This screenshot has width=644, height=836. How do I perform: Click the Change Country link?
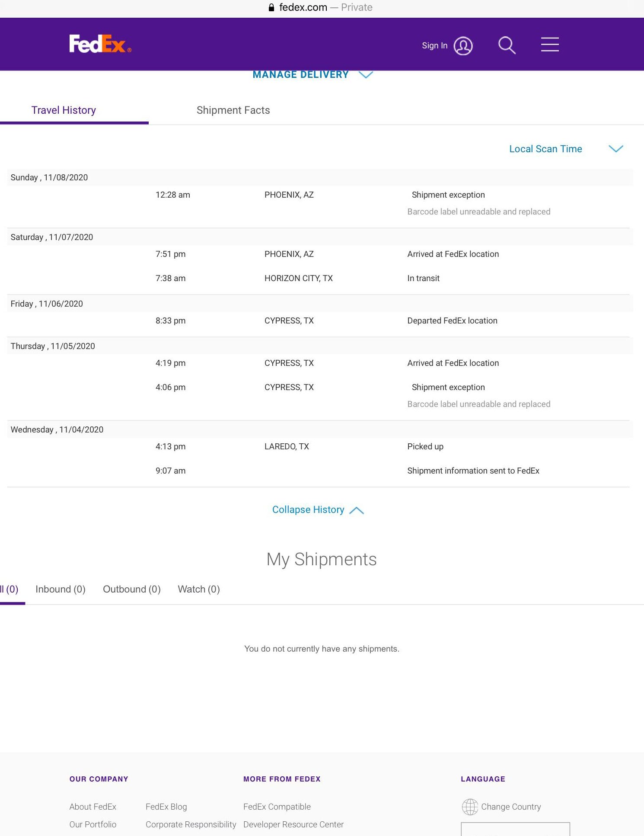point(511,807)
